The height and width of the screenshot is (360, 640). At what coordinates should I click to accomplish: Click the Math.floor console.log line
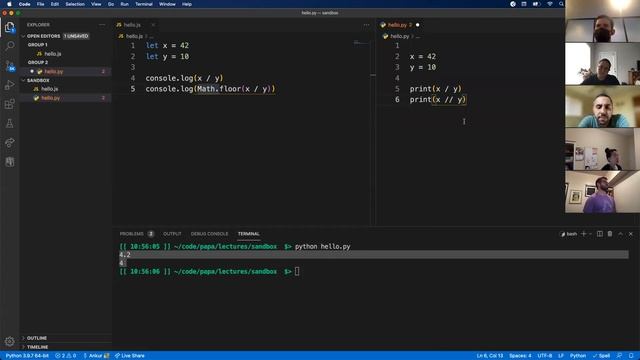[210, 89]
